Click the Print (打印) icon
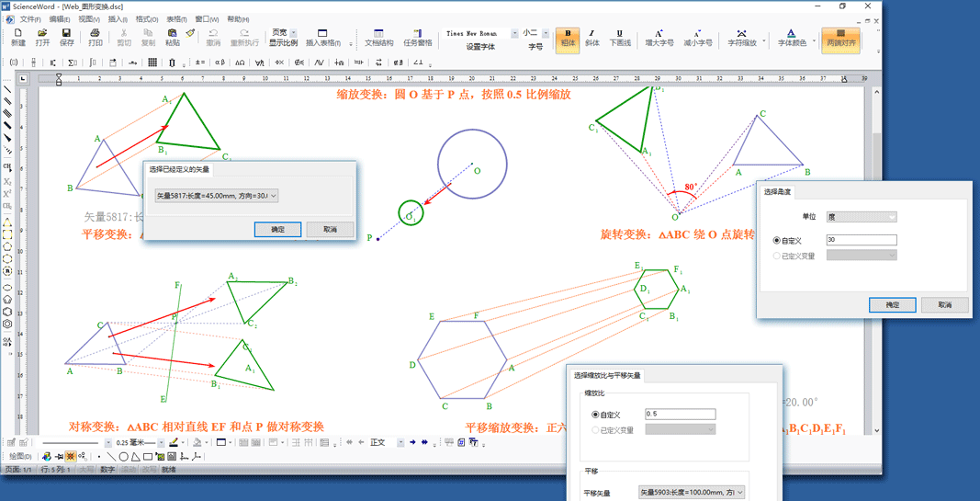Viewport: 980px width, 501px height. [x=95, y=37]
